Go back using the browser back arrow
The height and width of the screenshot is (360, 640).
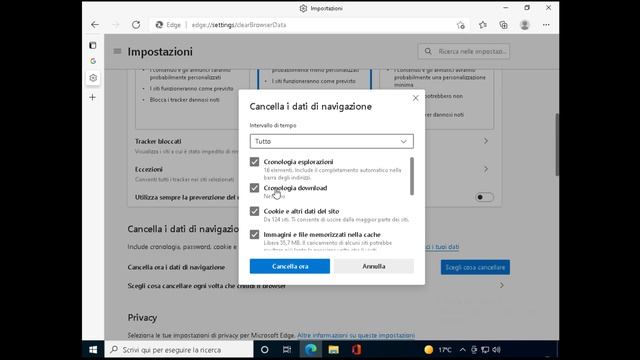point(95,25)
